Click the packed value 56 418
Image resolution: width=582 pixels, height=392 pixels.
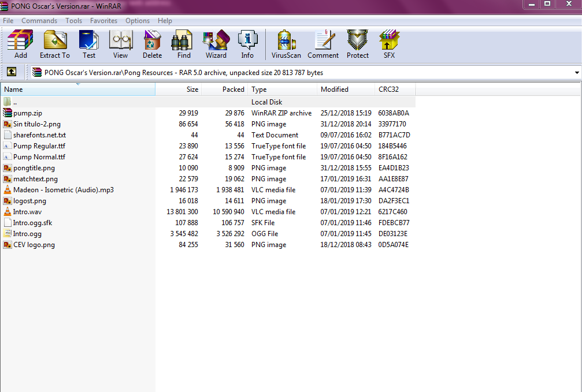tap(235, 124)
